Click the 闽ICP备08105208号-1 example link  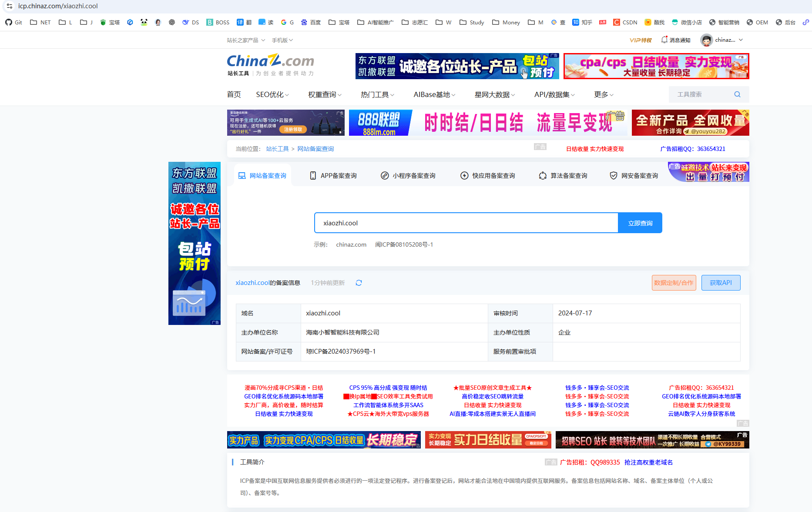(x=404, y=244)
